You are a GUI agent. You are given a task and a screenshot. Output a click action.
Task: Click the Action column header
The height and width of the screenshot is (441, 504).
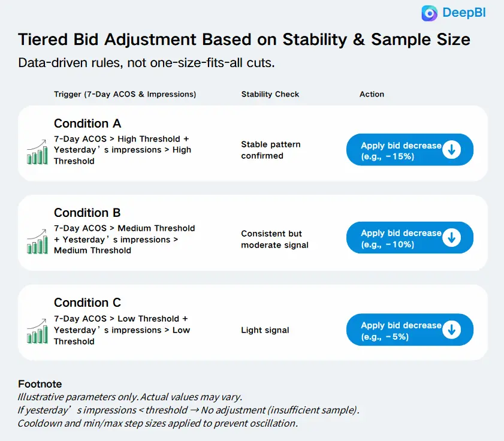[x=372, y=94]
